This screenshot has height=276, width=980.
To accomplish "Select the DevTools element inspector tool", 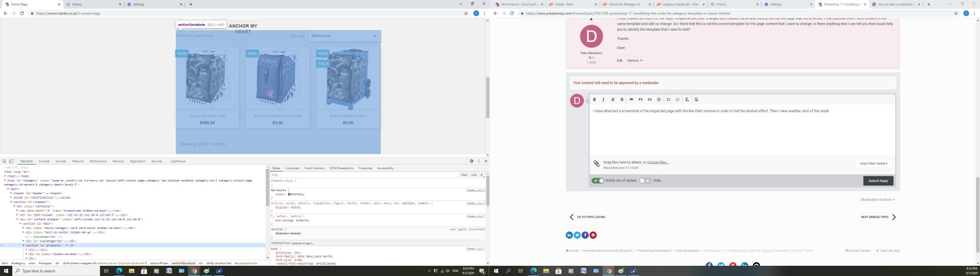I will point(4,161).
